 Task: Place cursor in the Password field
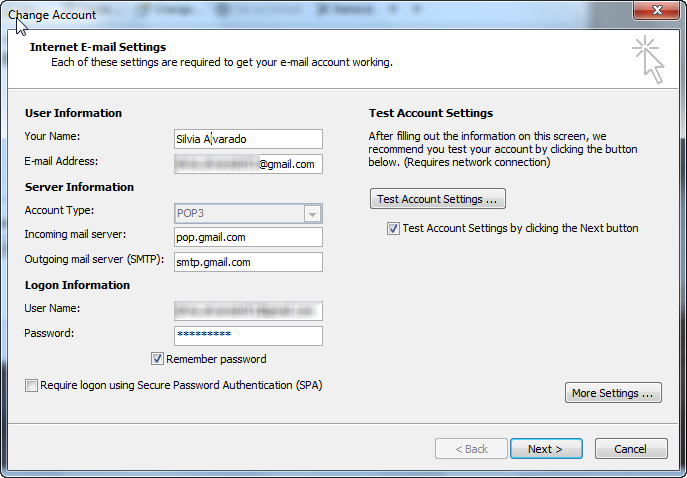(248, 335)
